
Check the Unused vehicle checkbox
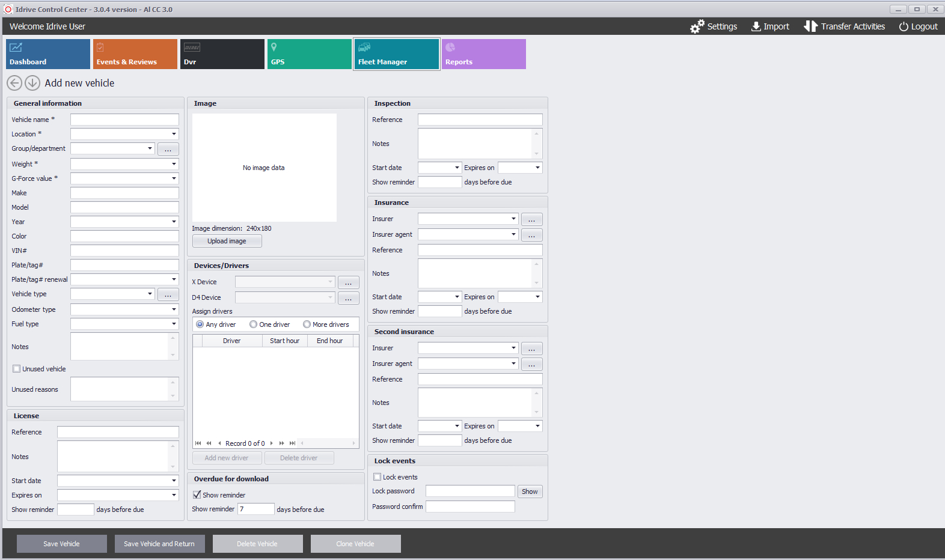[x=17, y=369]
